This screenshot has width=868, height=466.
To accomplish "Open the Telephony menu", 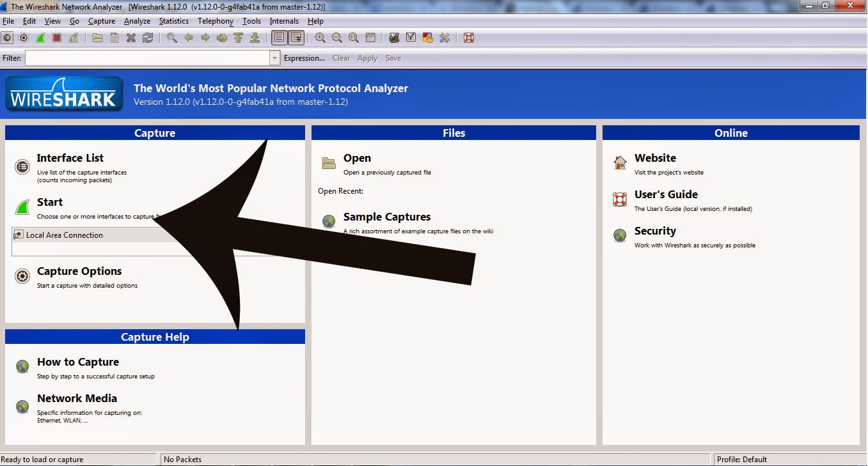I will (216, 21).
